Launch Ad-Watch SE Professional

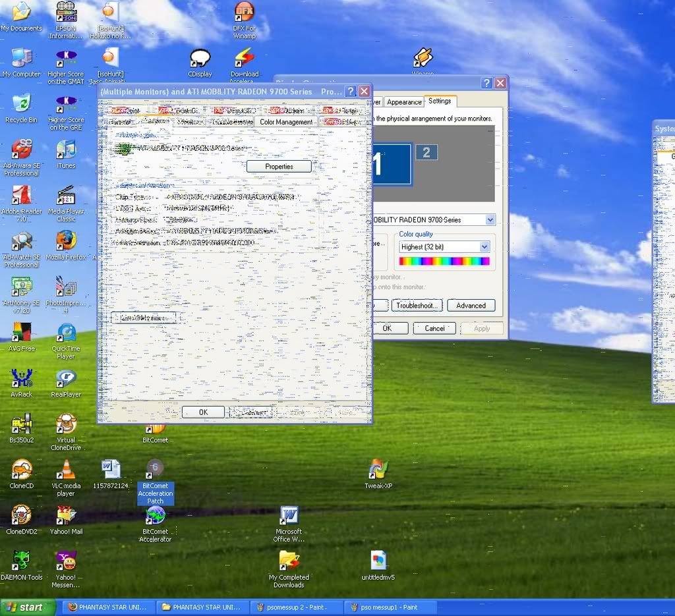pos(21,249)
